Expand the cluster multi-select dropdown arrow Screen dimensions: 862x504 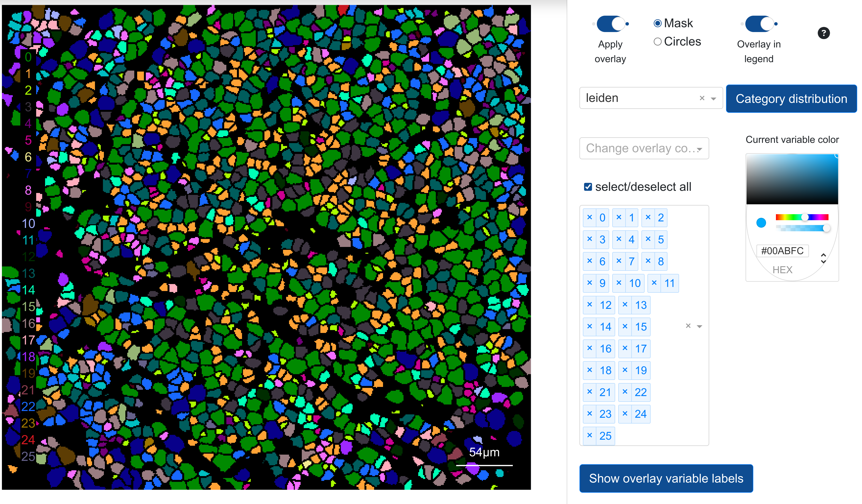click(700, 326)
